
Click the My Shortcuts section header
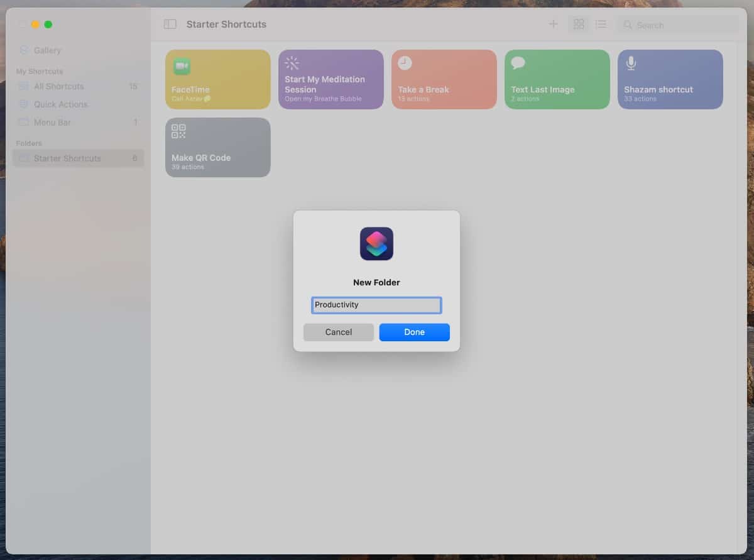click(40, 72)
